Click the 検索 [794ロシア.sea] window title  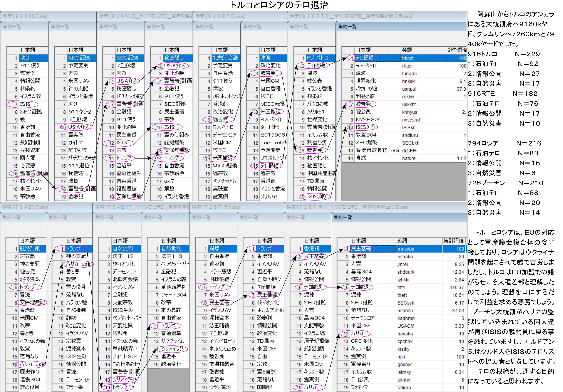[25, 207]
